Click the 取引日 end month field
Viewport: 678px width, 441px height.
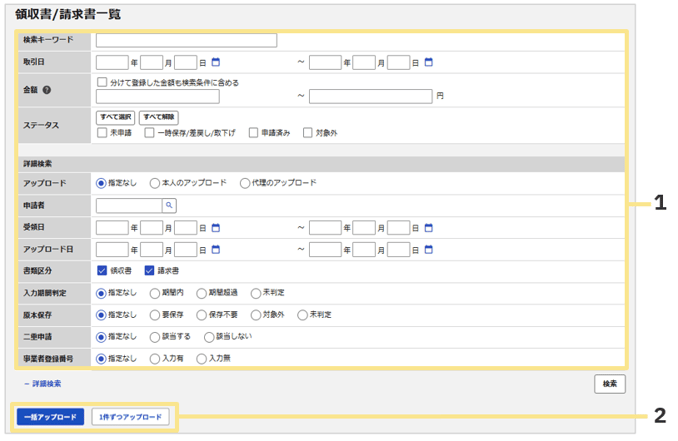(364, 62)
